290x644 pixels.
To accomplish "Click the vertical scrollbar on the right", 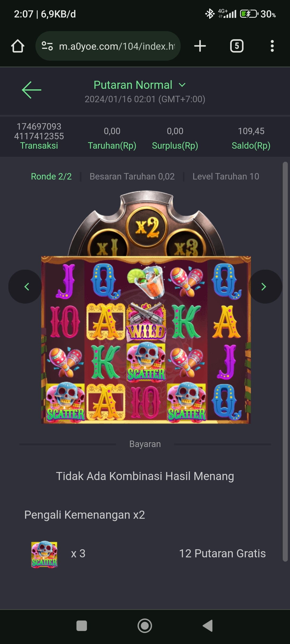I will pyautogui.click(x=285, y=362).
